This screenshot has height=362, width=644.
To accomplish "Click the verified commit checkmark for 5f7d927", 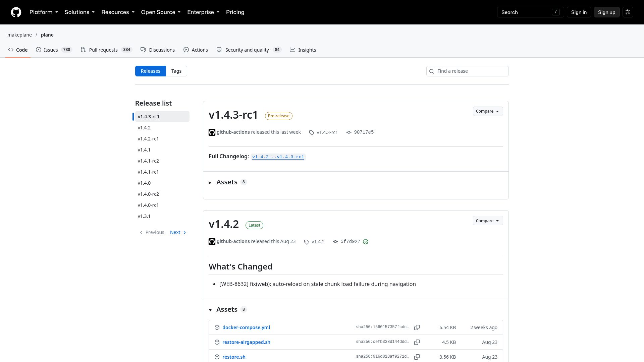I will pyautogui.click(x=366, y=242).
